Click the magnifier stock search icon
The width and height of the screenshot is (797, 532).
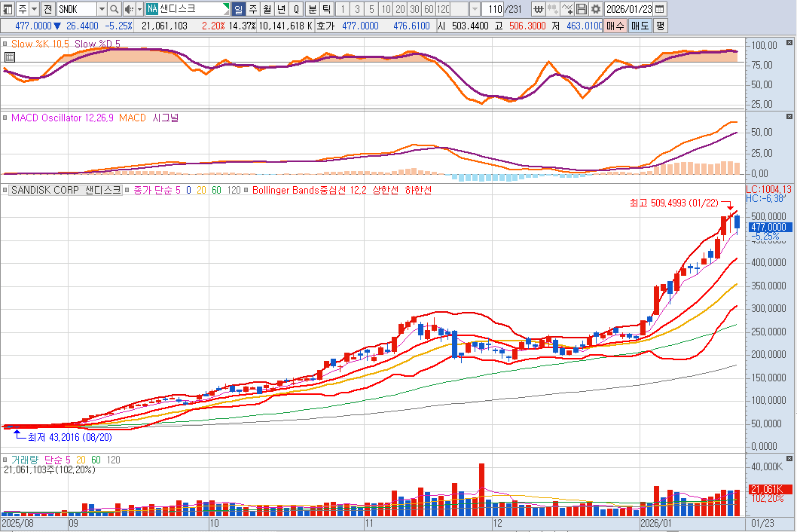114,9
